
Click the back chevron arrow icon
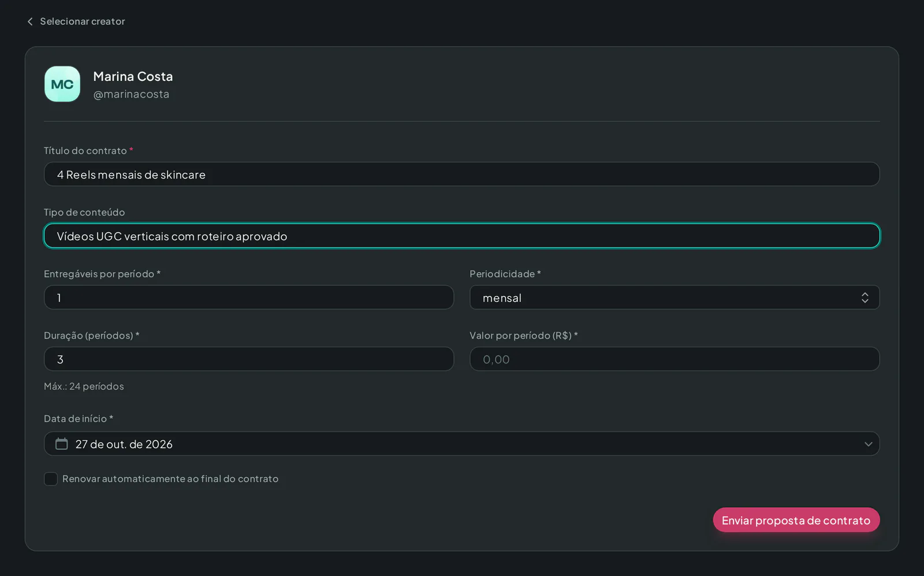pyautogui.click(x=30, y=21)
